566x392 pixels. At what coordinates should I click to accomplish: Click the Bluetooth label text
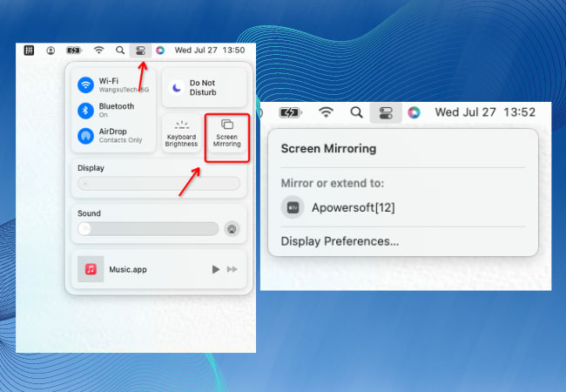[117, 106]
